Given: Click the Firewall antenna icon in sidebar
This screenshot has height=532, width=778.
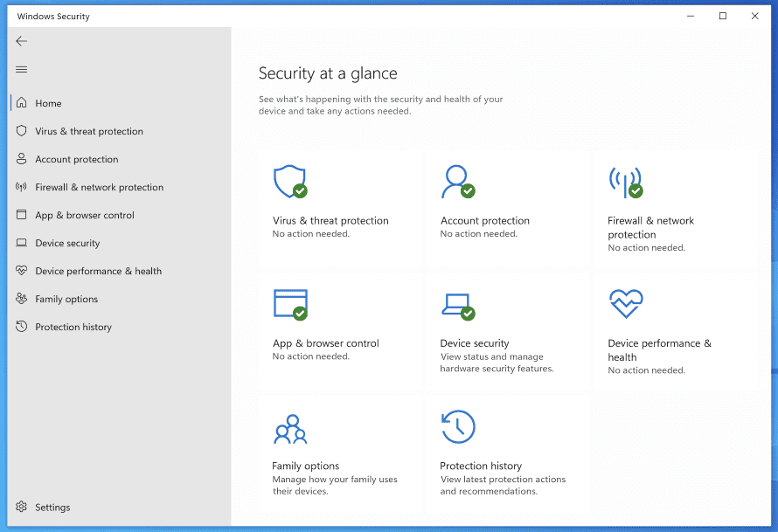Looking at the screenshot, I should coord(21,187).
